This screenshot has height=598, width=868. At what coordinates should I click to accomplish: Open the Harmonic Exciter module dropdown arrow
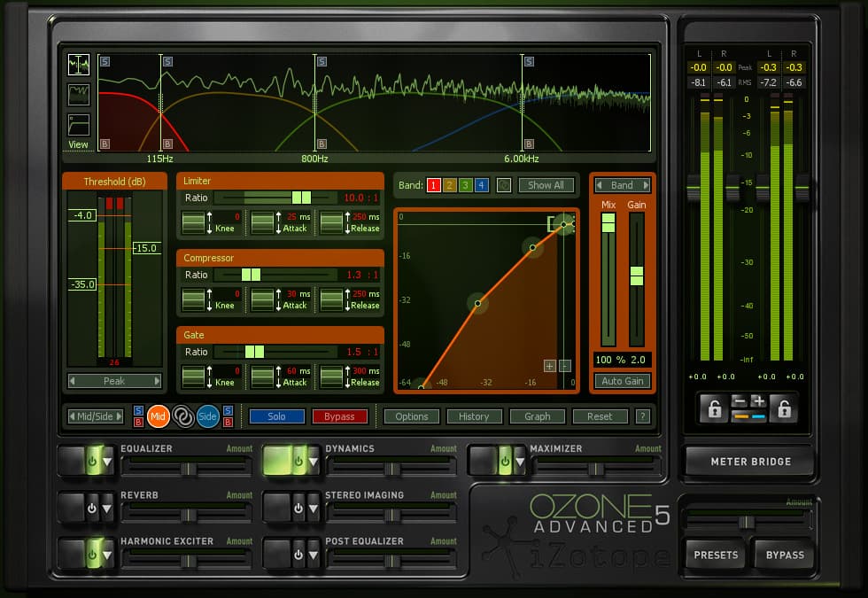point(107,555)
